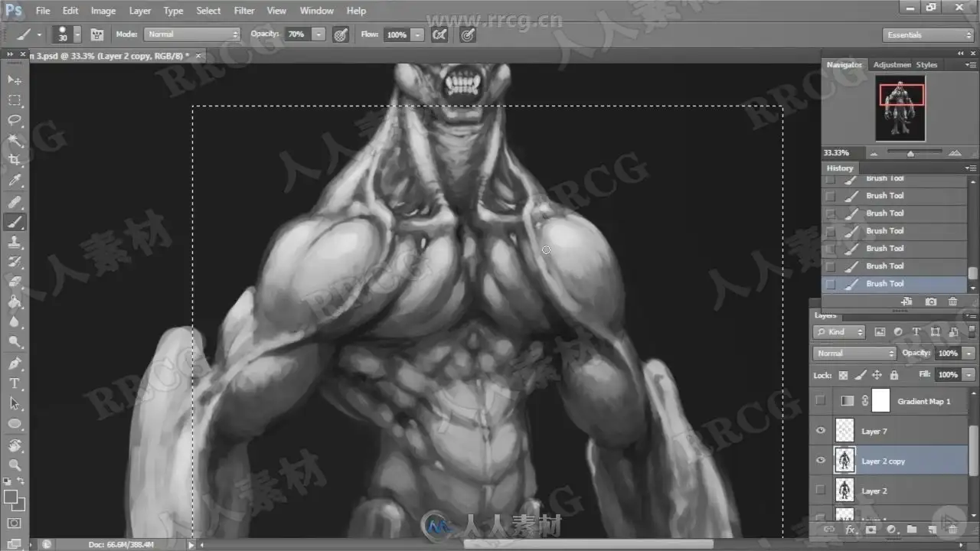Image resolution: width=980 pixels, height=551 pixels.
Task: Hide the Layer 2 copy layer
Action: point(821,461)
